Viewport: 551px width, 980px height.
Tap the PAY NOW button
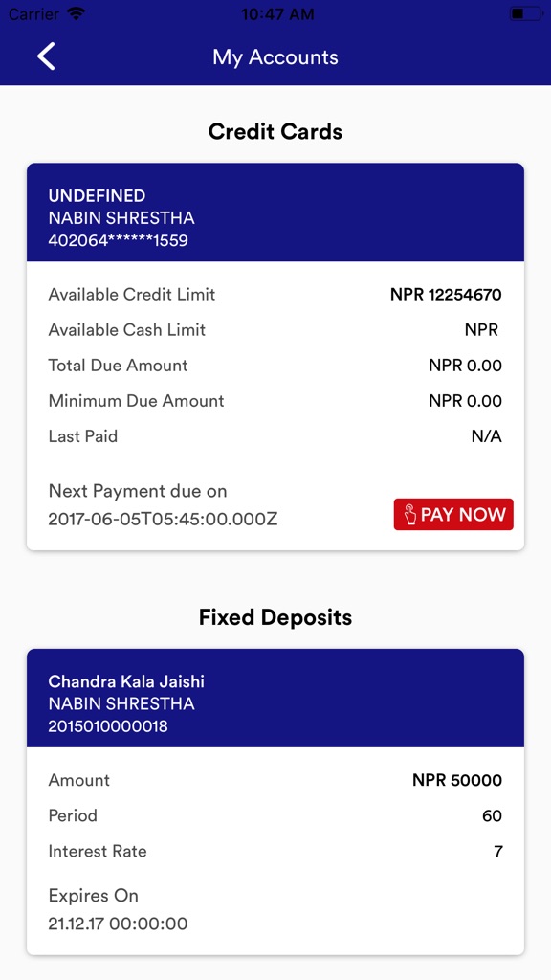point(452,514)
